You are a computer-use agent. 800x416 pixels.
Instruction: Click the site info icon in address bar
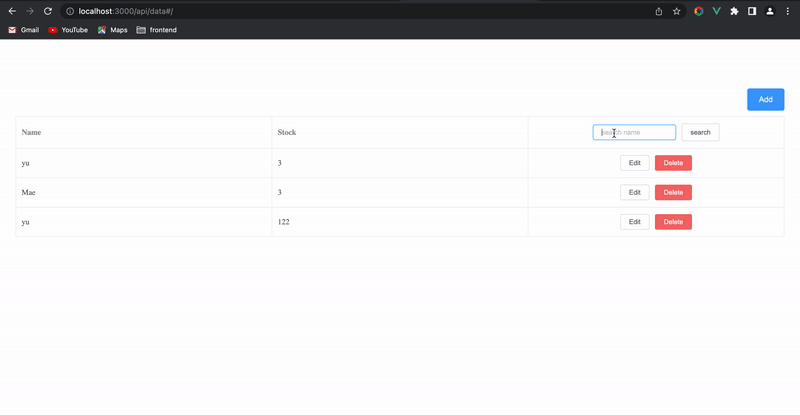70,11
